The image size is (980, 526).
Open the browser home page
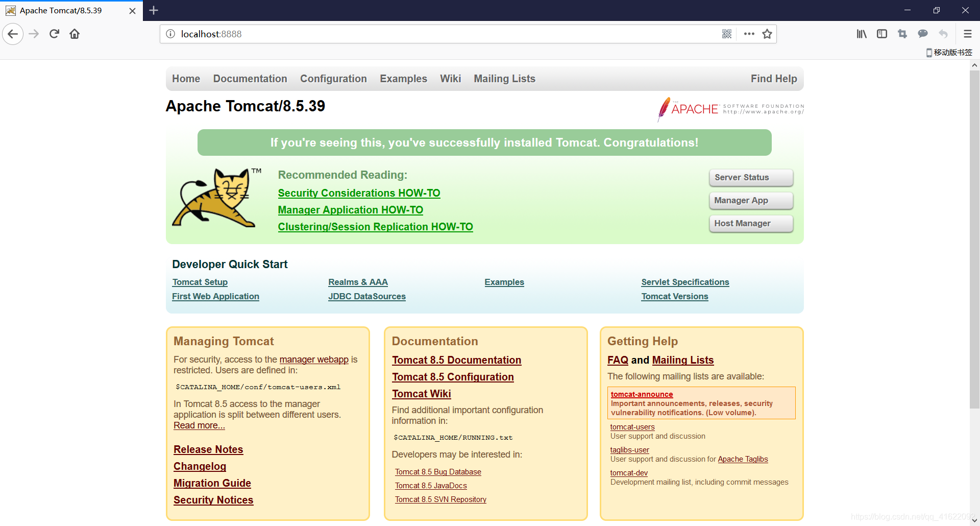(75, 34)
